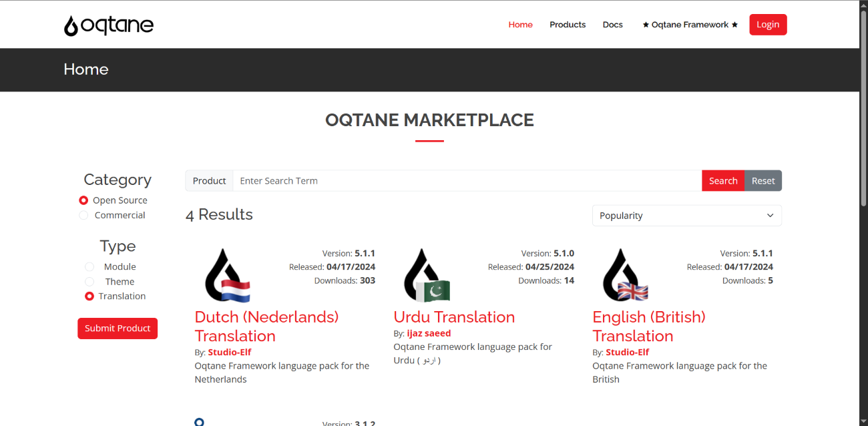Choose the Theme type radio
This screenshot has width=868, height=426.
point(89,282)
